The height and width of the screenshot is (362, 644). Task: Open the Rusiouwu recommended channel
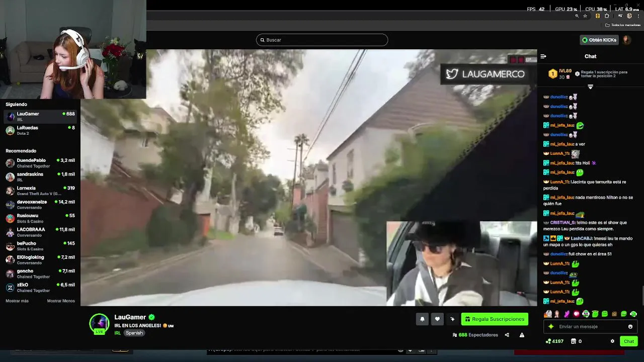click(x=40, y=218)
